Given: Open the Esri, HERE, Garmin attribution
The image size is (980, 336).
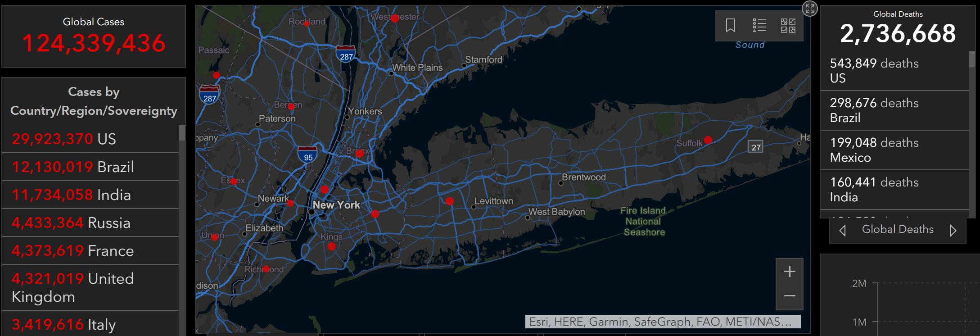Looking at the screenshot, I should (x=663, y=322).
